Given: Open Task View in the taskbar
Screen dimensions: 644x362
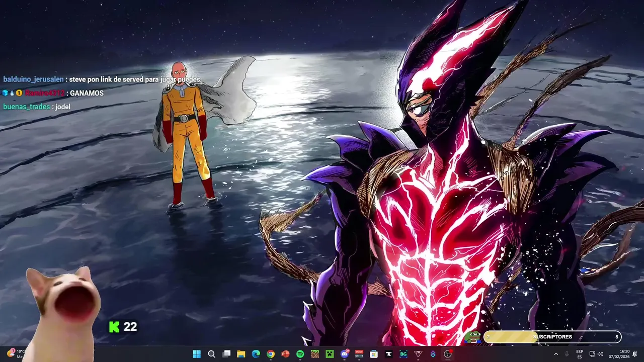Looking at the screenshot, I should [x=226, y=354].
